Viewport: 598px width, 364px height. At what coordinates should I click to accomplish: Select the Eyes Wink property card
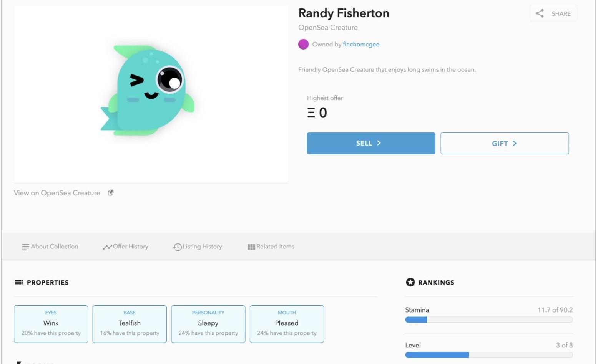pos(51,324)
